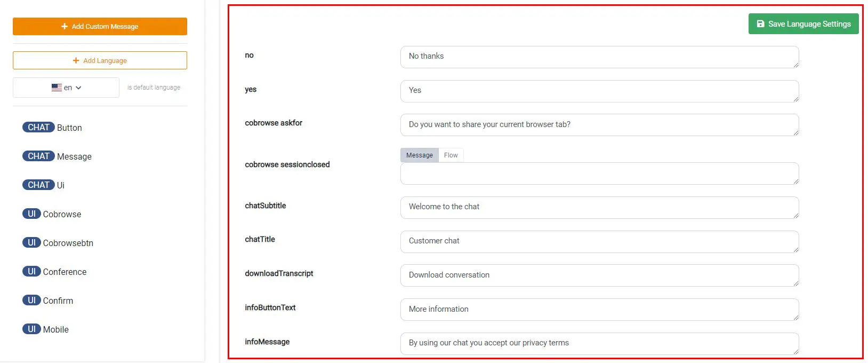Select the CHAT Ui category
868x363 pixels.
pos(44,185)
